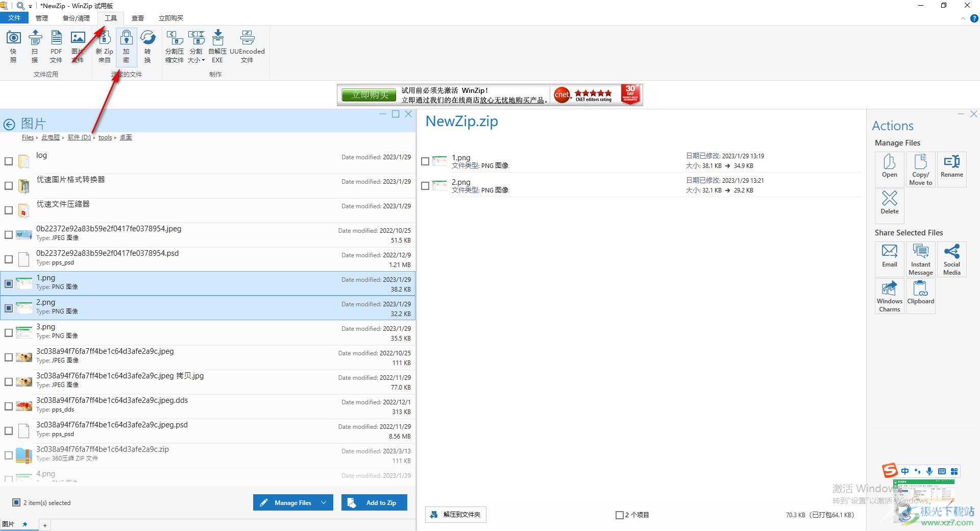Click the Sogou input method S icon

pos(890,470)
